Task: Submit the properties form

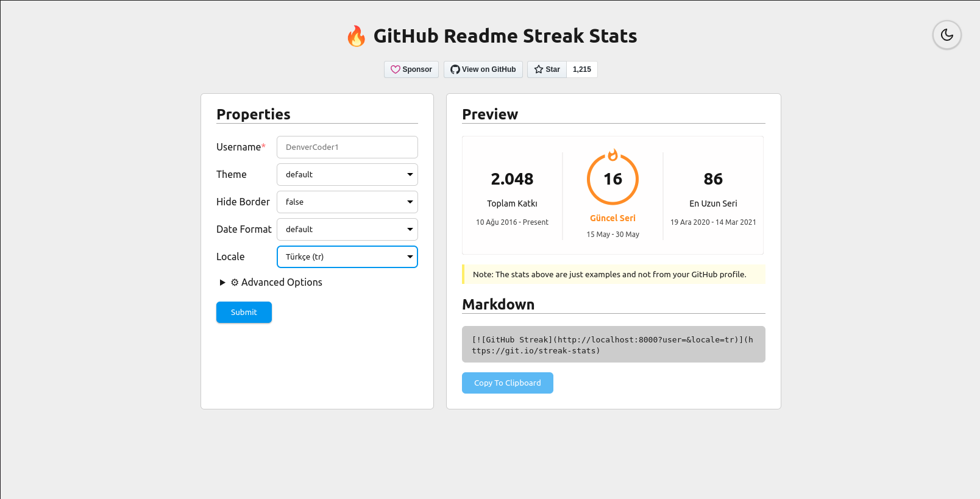Action: 244,312
